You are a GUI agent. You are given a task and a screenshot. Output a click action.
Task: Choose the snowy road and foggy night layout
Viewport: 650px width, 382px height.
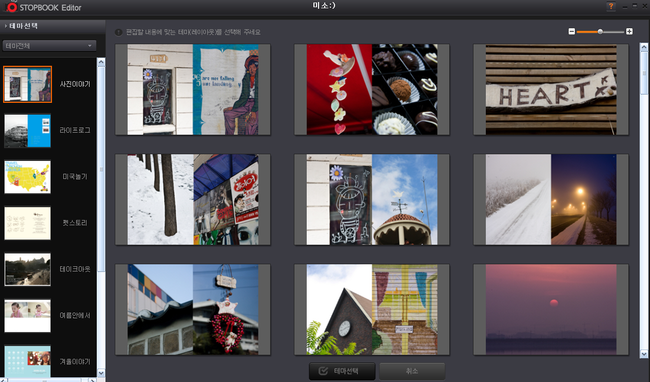(x=551, y=200)
